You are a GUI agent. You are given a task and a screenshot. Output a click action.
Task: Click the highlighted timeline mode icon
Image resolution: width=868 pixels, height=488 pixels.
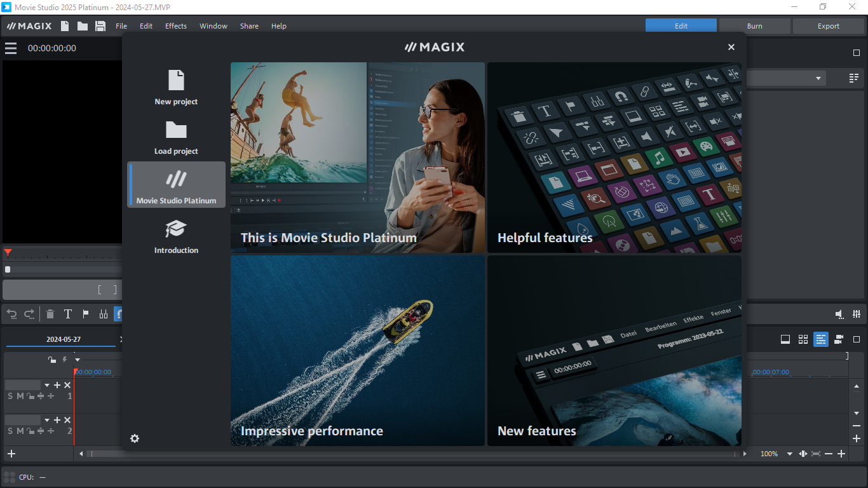(821, 339)
